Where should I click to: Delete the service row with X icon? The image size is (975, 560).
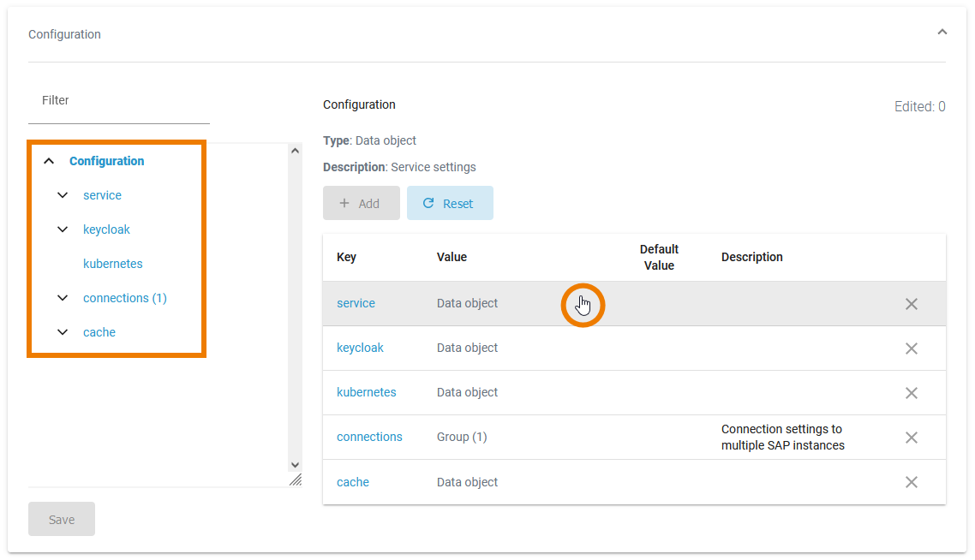(x=911, y=304)
